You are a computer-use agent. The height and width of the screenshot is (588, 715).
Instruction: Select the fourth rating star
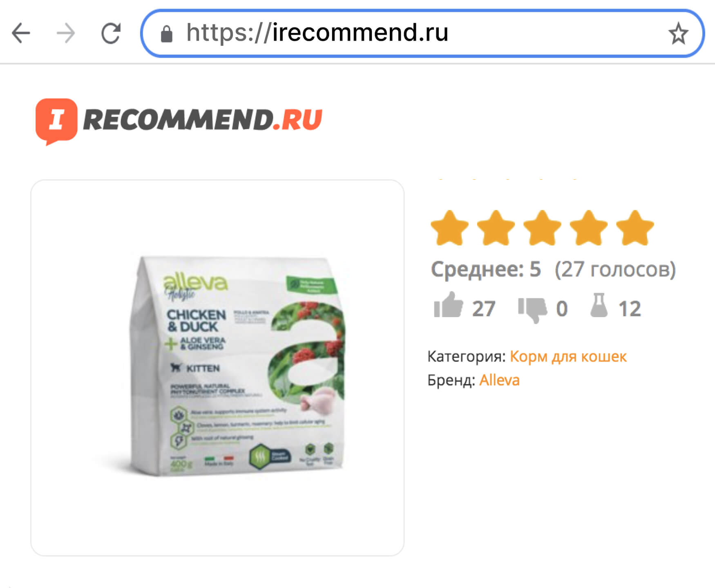tap(589, 228)
